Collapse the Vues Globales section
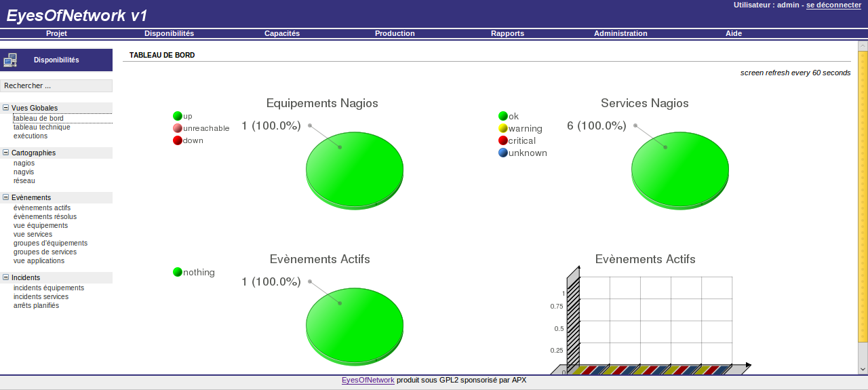This screenshot has height=390, width=868. coord(6,108)
